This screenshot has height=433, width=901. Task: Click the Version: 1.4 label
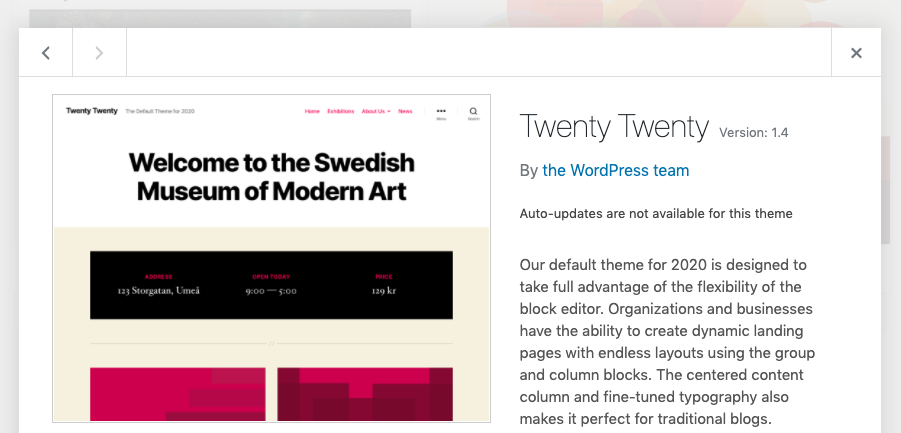coord(754,132)
